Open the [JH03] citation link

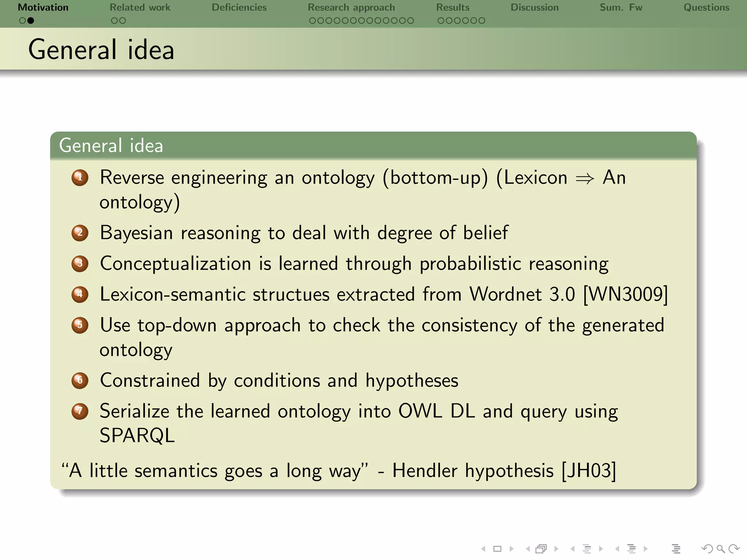coord(589,471)
